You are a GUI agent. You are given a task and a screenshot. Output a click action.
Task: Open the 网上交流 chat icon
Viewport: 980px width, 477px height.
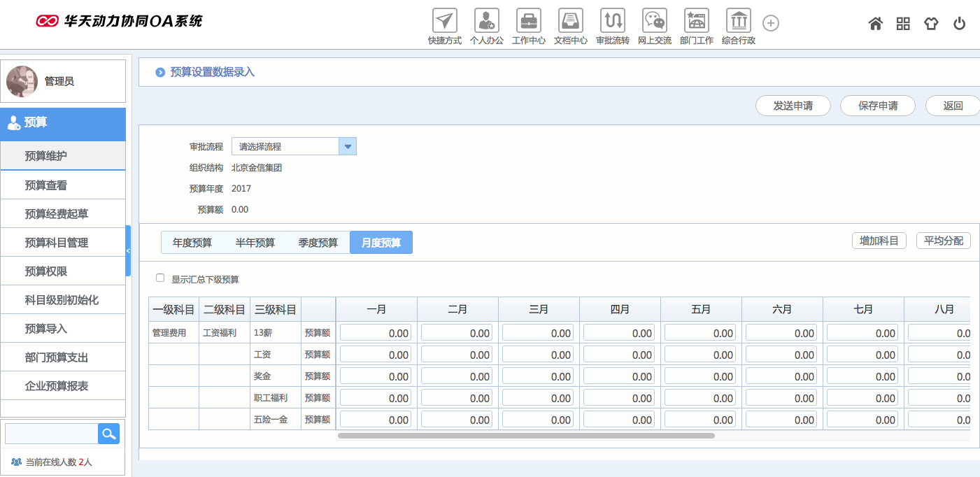click(x=654, y=21)
